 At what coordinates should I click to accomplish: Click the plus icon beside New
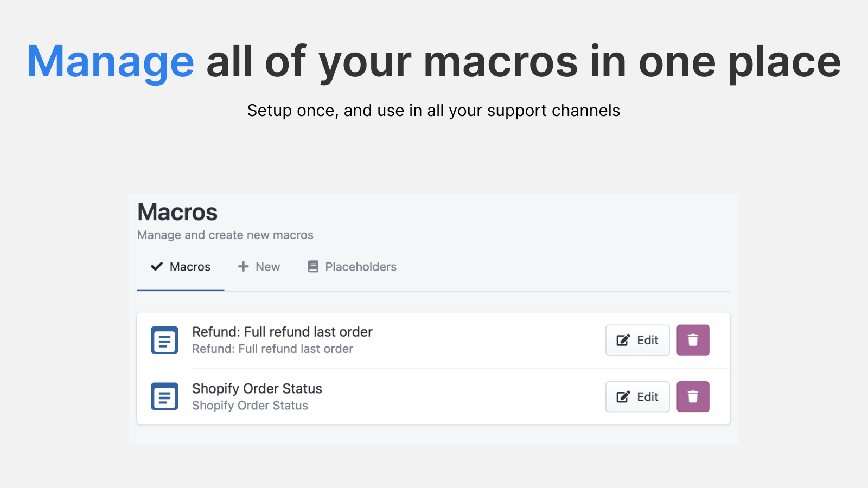pos(243,266)
